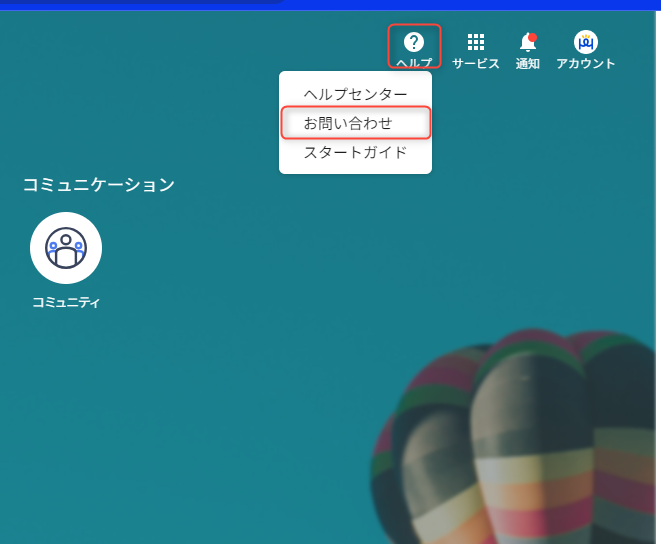The image size is (661, 544).
Task: Open the コミュニティ circular icon
Action: [x=66, y=248]
